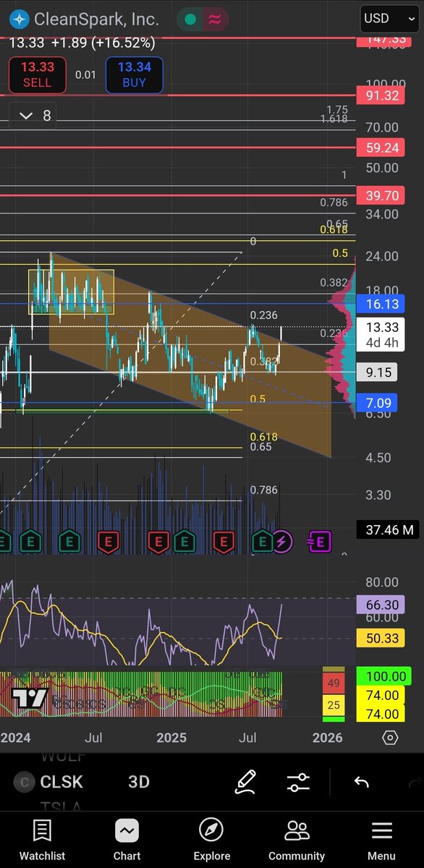This screenshot has width=424, height=868.
Task: Tap the yellow 50.33 RSI average label
Action: [382, 637]
